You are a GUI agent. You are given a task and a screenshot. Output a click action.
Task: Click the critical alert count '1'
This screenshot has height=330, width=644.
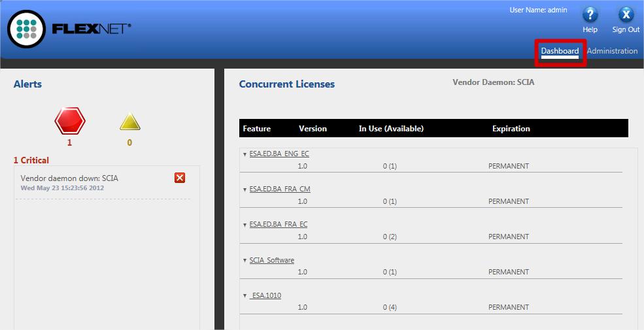pyautogui.click(x=69, y=142)
